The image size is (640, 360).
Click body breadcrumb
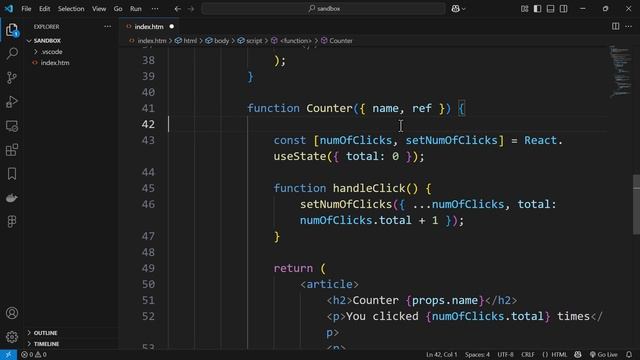pyautogui.click(x=221, y=41)
